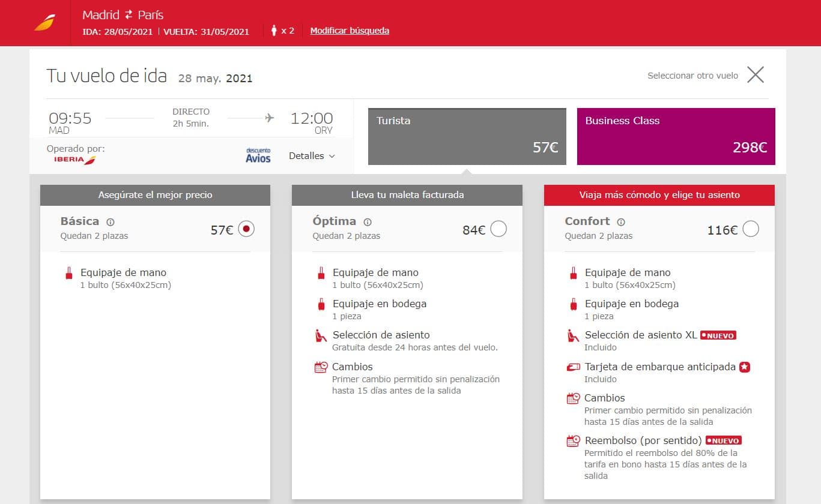Open the Óptima fare info icon
Screen dimensions: 821x504
pos(368,221)
